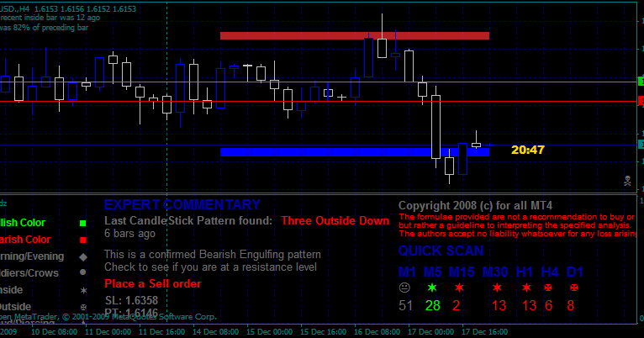
Task: Click the yellow 20:47 candle timer
Action: pyautogui.click(x=528, y=150)
